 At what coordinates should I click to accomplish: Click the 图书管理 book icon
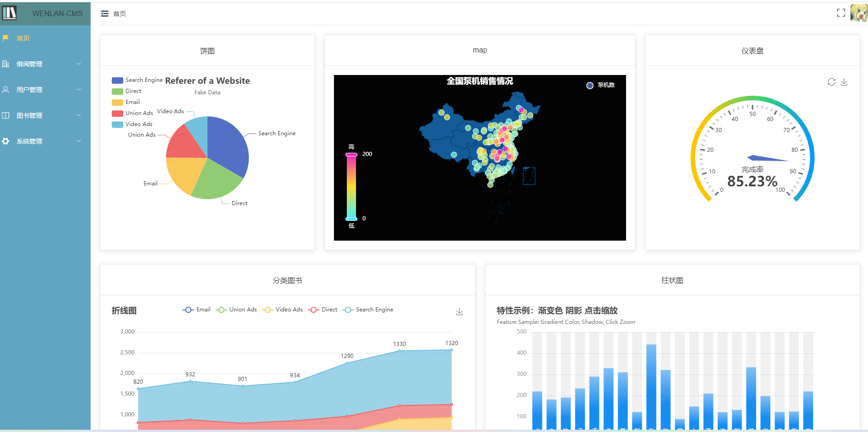pos(6,115)
